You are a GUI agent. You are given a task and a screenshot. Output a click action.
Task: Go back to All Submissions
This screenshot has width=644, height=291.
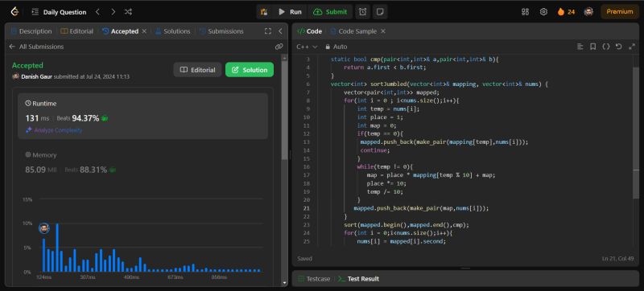(36, 47)
